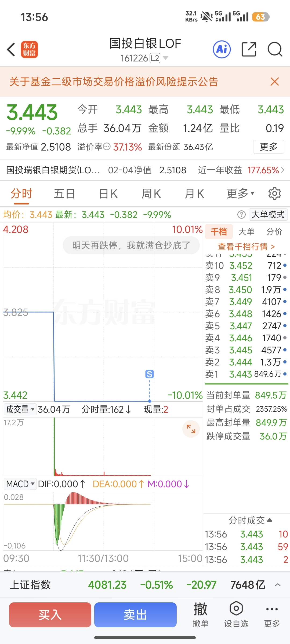Viewport: 290px width, 644px height.
Task: Tap the S marker on chart
Action: tap(150, 374)
